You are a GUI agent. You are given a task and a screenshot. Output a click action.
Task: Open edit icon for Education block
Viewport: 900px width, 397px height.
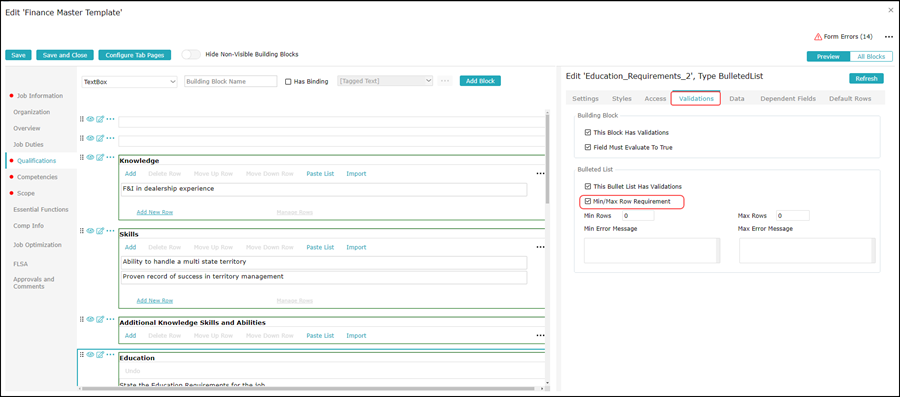point(100,355)
